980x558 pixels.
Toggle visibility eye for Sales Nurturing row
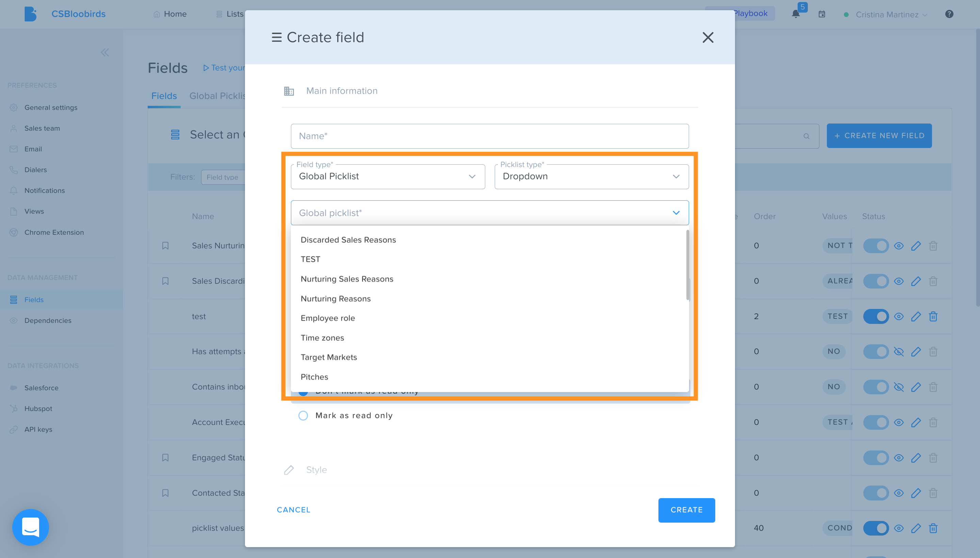pyautogui.click(x=898, y=246)
